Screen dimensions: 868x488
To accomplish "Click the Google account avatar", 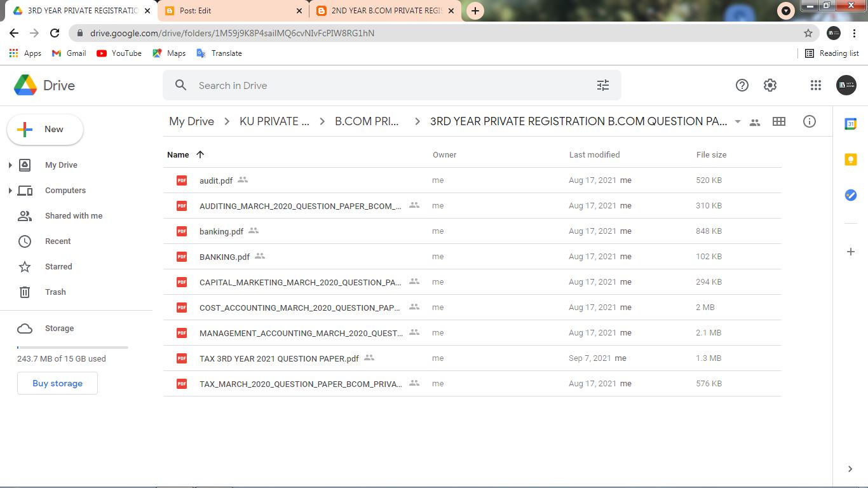I will tap(846, 85).
